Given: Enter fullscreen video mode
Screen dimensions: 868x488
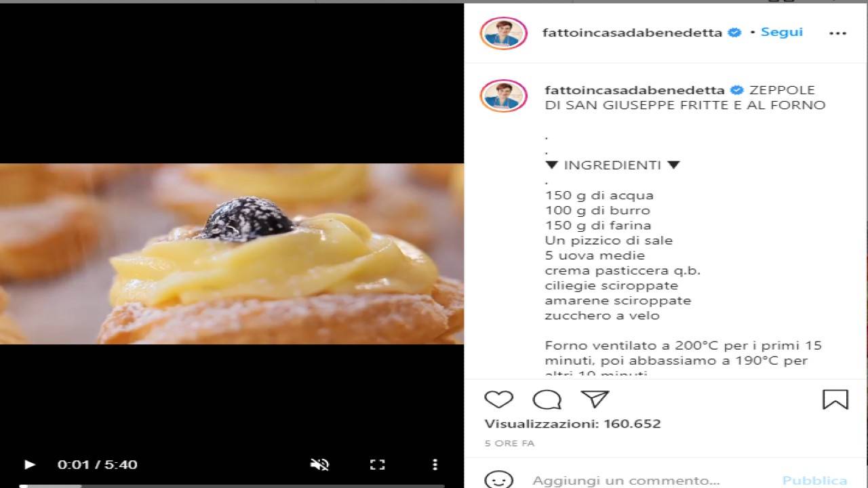Looking at the screenshot, I should 377,464.
